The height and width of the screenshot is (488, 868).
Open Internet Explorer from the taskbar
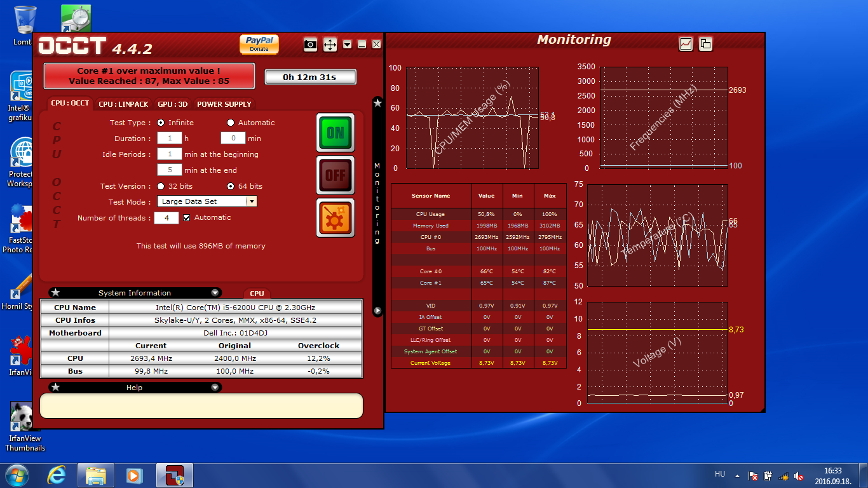[x=57, y=475]
